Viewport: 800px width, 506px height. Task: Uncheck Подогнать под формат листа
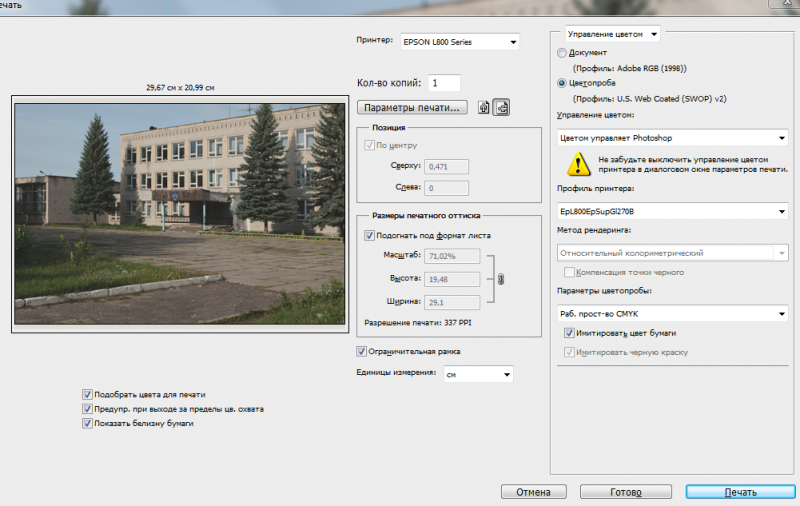coord(369,236)
